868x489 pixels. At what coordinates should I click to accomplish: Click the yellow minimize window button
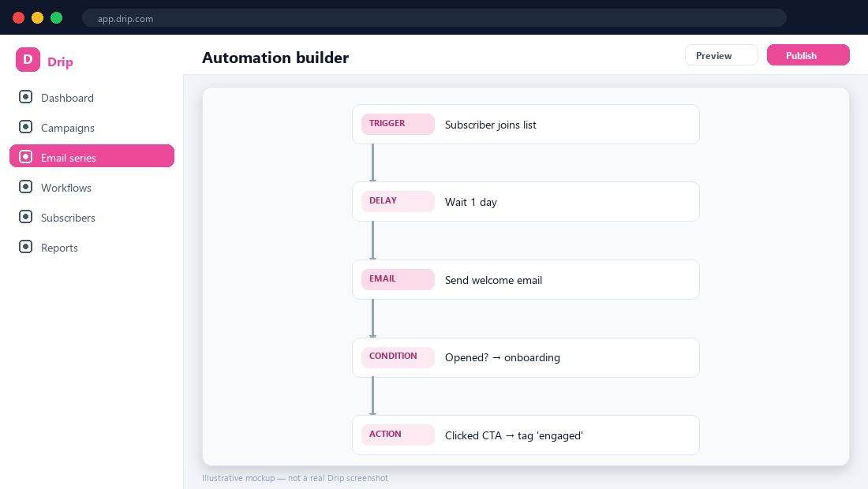[37, 17]
